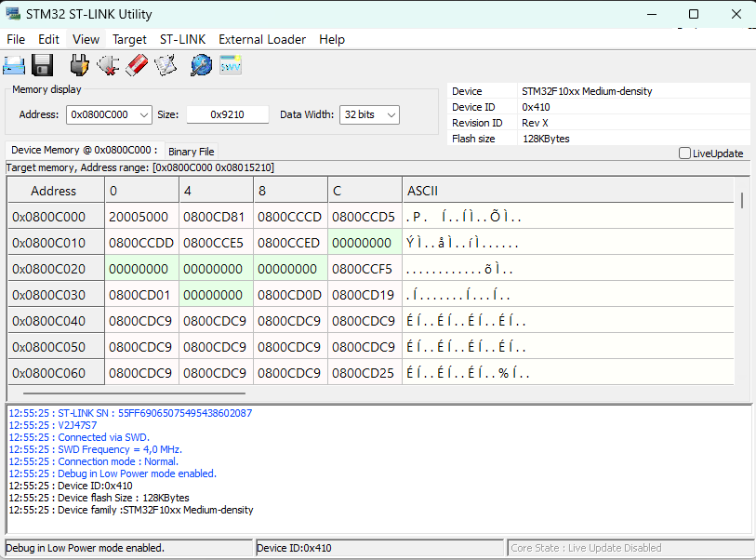
Task: Click the Save file floppy icon
Action: point(43,65)
